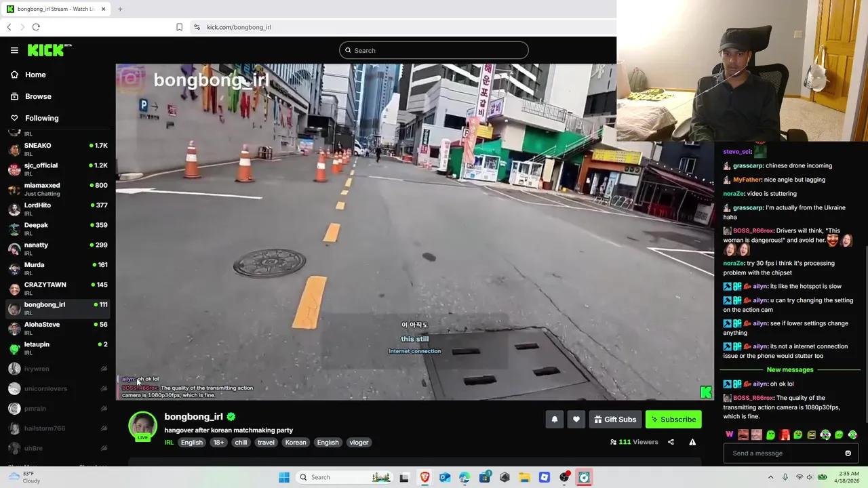
Task: Bookmark the page via bookmark icon
Action: click(x=179, y=27)
